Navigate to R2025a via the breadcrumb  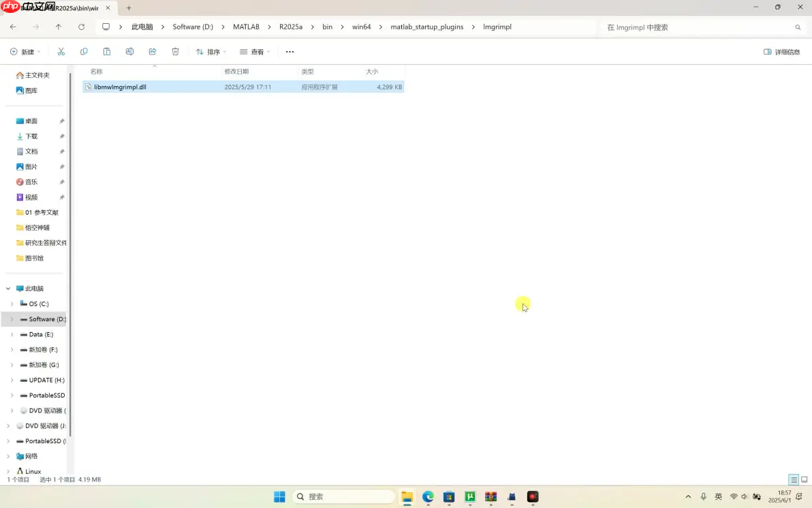[x=291, y=27]
